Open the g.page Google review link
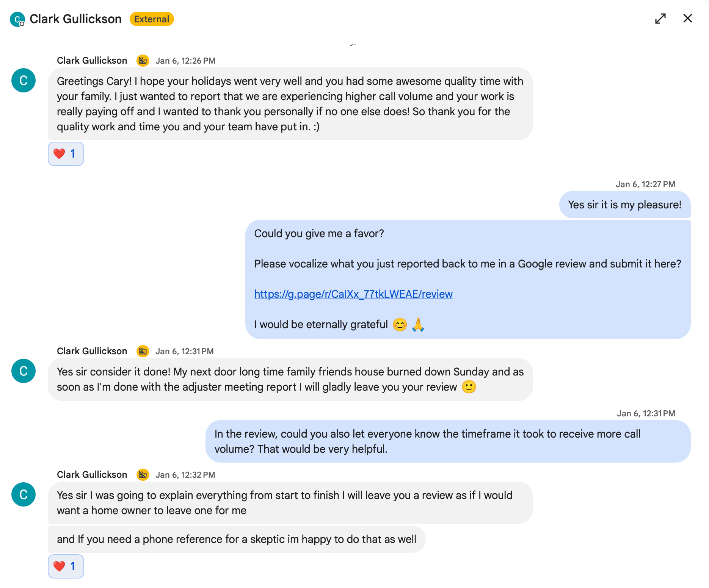 coord(353,294)
